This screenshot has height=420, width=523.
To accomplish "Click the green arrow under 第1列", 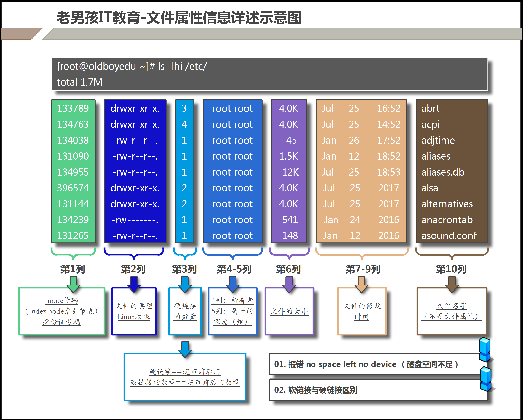I will click(73, 284).
